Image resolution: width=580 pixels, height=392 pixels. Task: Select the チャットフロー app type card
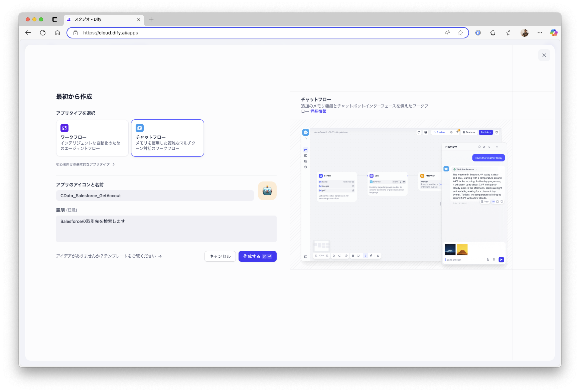[167, 138]
